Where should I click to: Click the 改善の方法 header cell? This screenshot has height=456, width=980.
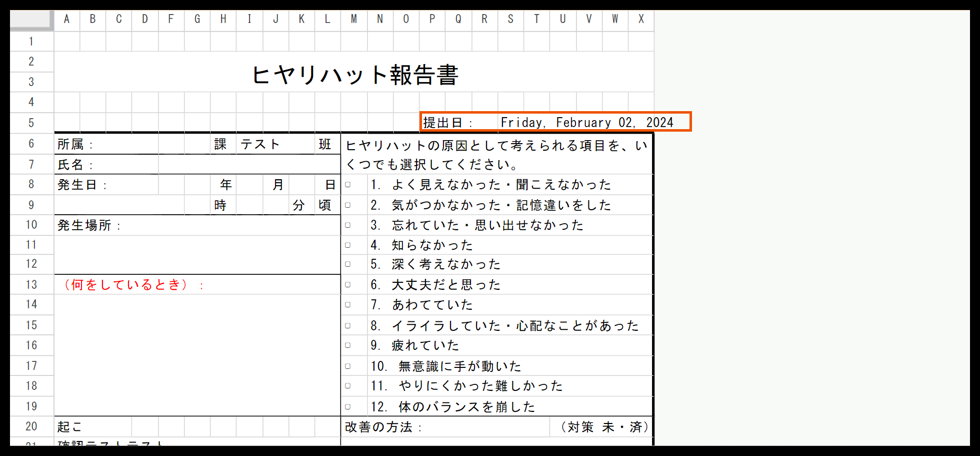point(445,427)
